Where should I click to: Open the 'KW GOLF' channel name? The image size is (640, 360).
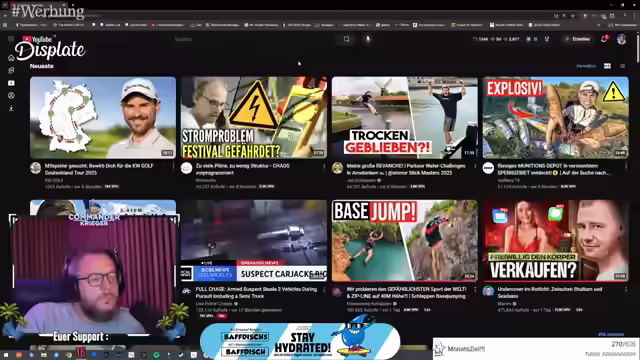[x=54, y=180]
